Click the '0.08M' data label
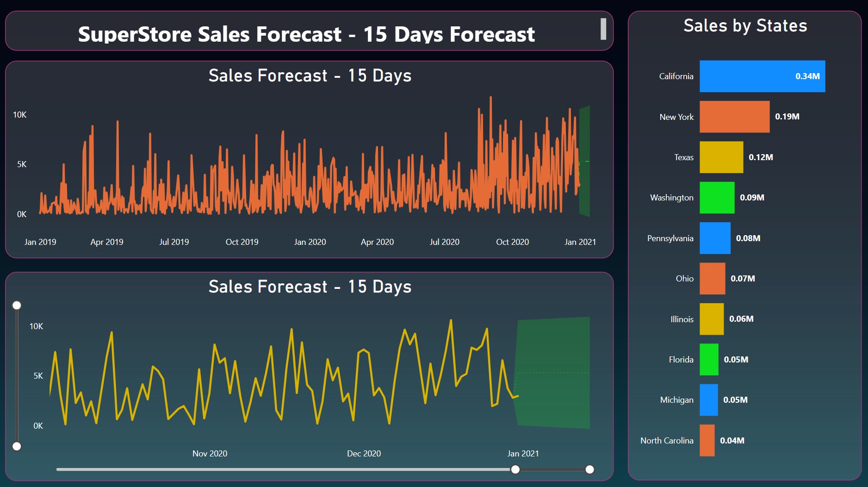Viewport: 868px width, 487px height. pos(748,238)
